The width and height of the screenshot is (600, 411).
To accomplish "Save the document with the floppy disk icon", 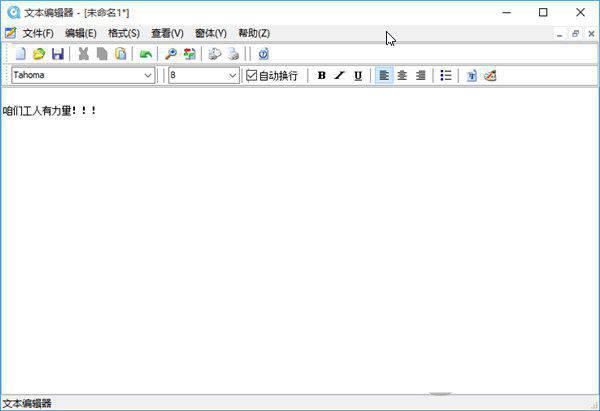I will coord(58,54).
